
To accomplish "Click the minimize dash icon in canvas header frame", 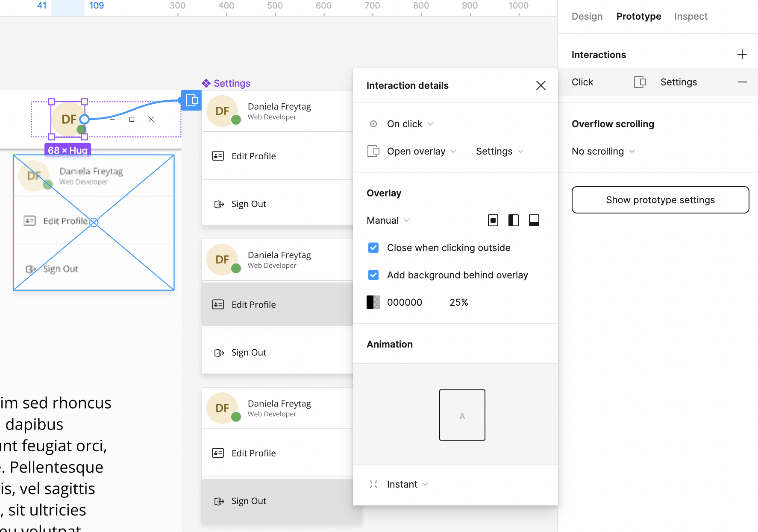I will coord(112,119).
